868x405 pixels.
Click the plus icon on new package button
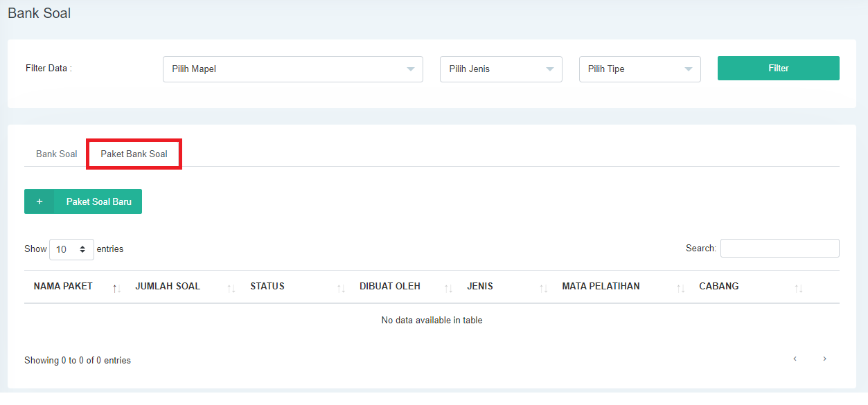(x=39, y=201)
